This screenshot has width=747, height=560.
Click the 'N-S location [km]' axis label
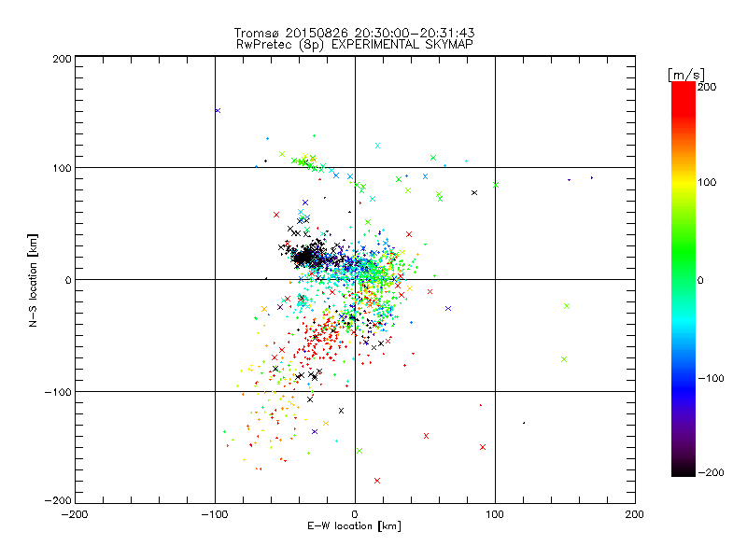coord(33,280)
